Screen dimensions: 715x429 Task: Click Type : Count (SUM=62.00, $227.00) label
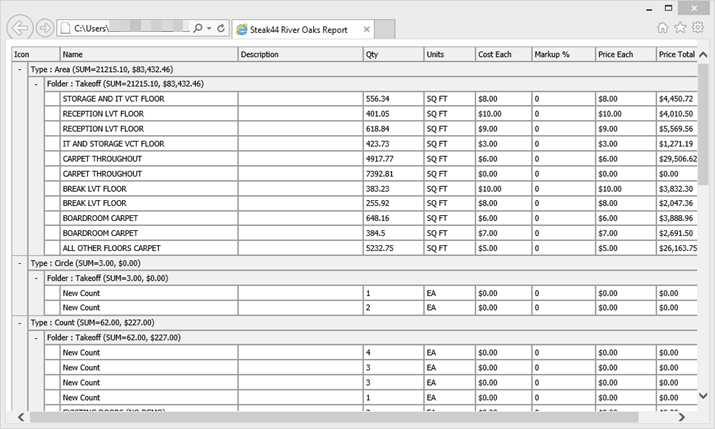pyautogui.click(x=92, y=323)
